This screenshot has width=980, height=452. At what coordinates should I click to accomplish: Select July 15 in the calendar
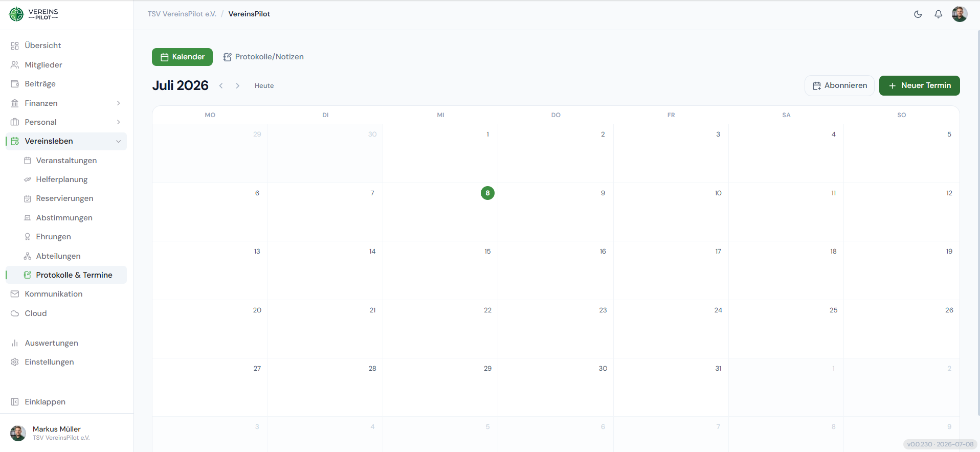pos(440,270)
